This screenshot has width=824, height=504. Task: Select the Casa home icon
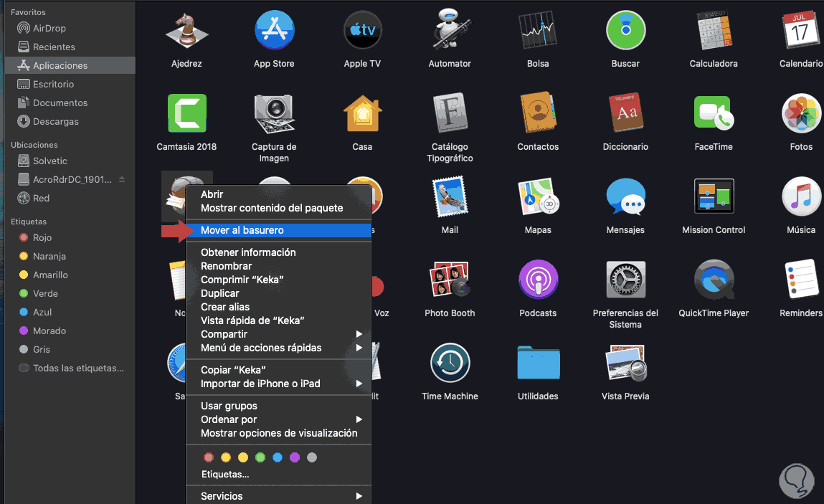point(362,113)
